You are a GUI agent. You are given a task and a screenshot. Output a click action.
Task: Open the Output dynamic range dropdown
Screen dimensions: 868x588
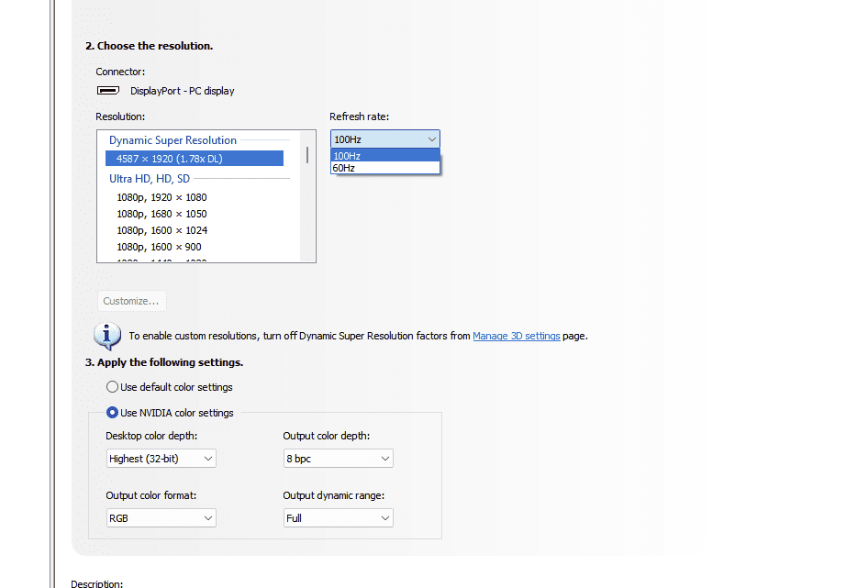339,518
